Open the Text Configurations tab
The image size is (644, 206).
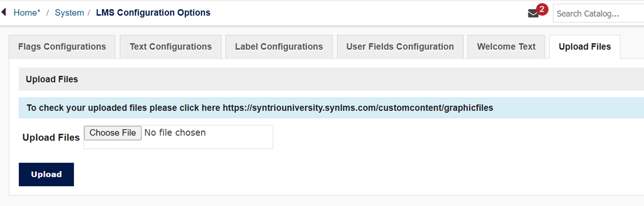pyautogui.click(x=170, y=47)
